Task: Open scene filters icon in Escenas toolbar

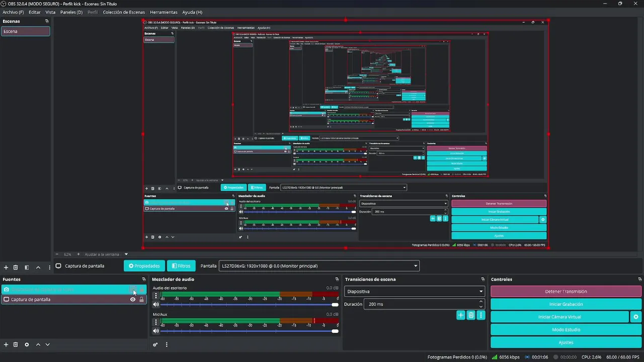Action: pyautogui.click(x=27, y=267)
